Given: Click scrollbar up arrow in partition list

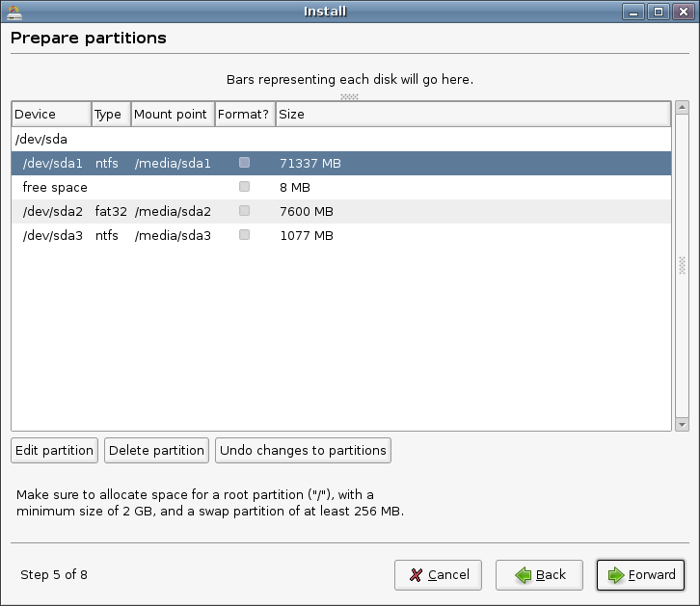Looking at the screenshot, I should tap(682, 108).
